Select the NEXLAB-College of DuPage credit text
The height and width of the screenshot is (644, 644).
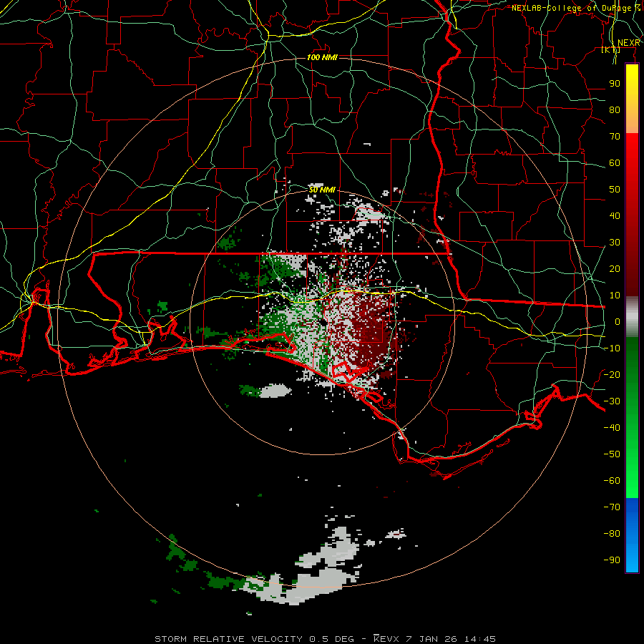(x=575, y=8)
